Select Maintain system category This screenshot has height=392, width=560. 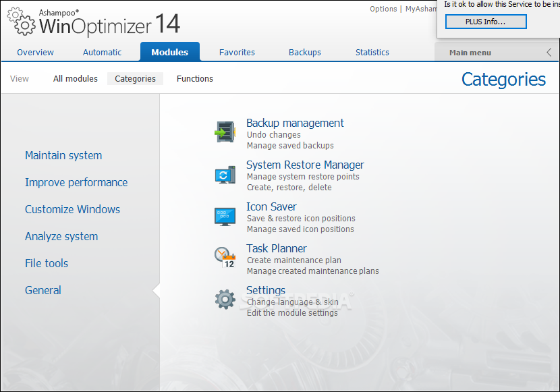(x=63, y=155)
